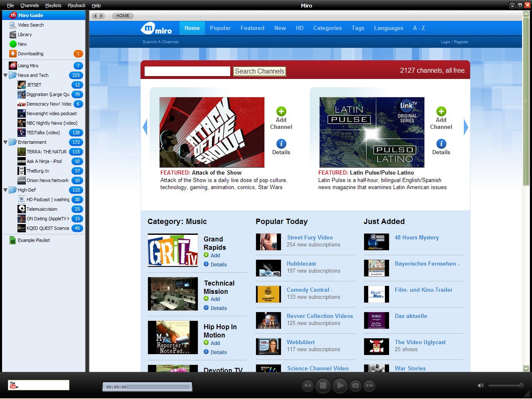Open the 48 Hours Mystery link

417,237
